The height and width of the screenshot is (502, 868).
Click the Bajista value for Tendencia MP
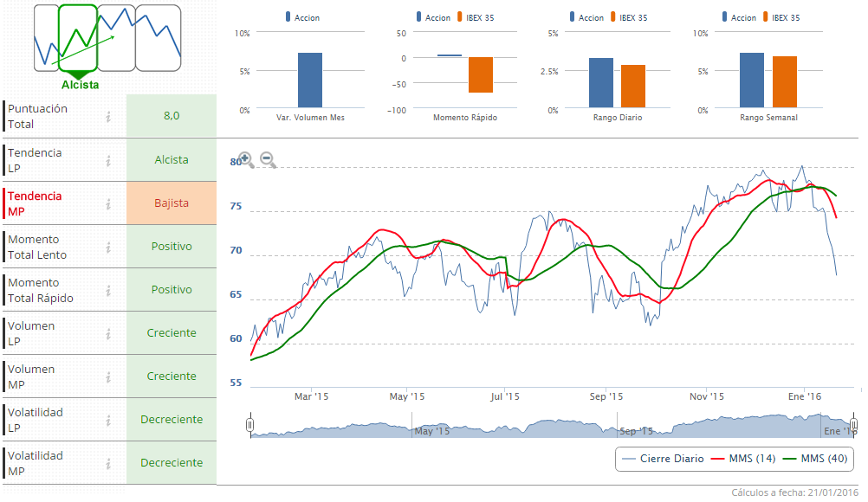tap(172, 203)
